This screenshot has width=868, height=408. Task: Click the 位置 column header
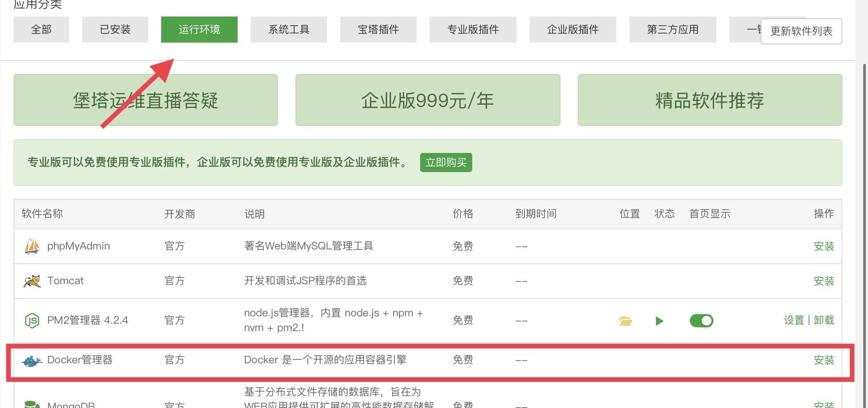pos(630,214)
